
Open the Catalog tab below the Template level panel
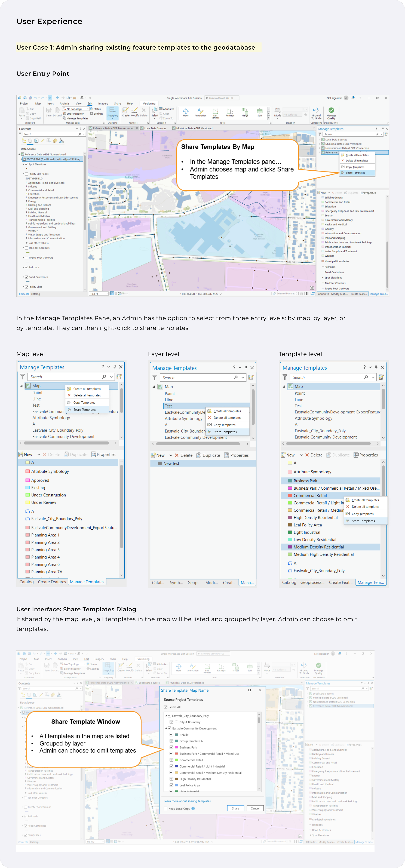click(x=289, y=582)
